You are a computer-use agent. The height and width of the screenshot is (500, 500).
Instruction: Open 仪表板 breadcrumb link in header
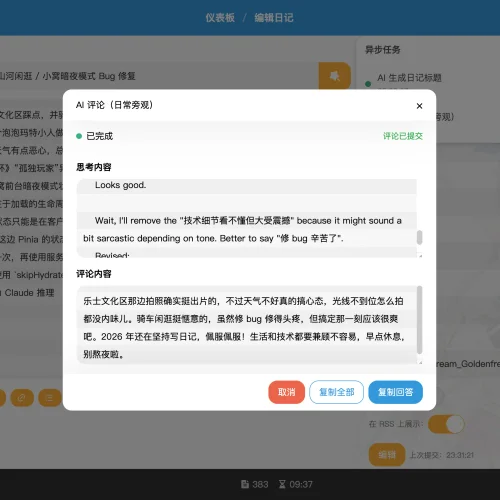tap(220, 18)
